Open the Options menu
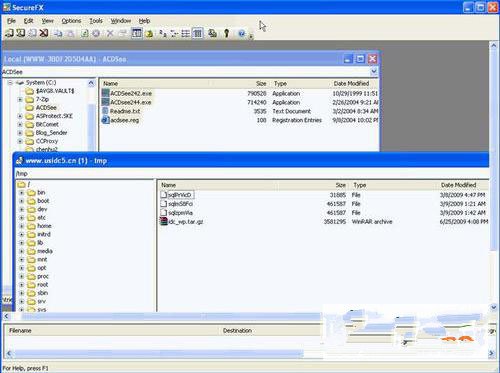 pyautogui.click(x=71, y=21)
